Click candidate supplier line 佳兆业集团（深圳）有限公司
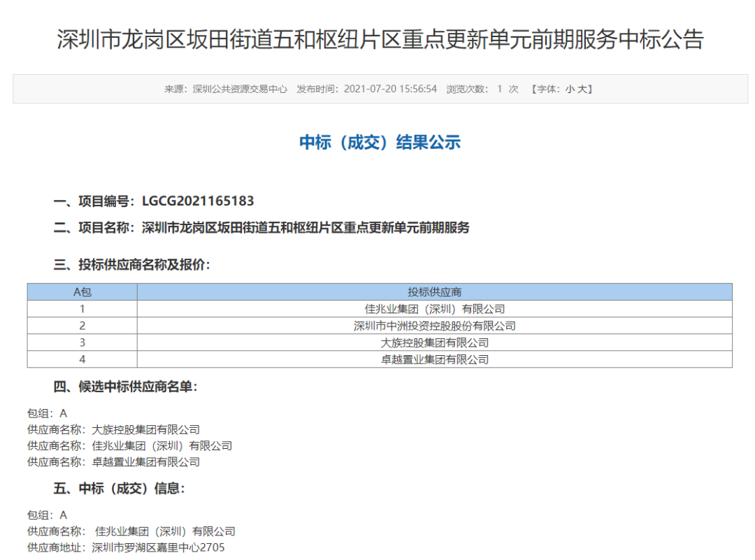Screen dimensions: 755x560 [129, 446]
